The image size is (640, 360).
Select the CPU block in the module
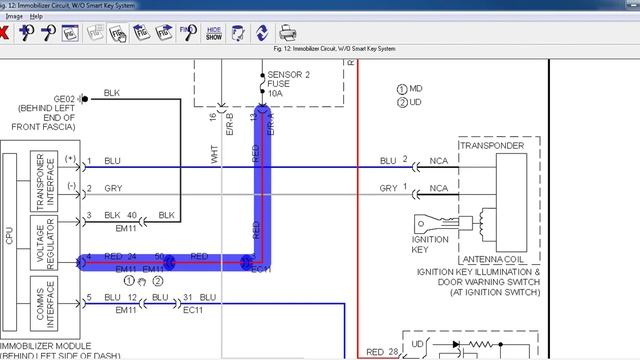9,242
